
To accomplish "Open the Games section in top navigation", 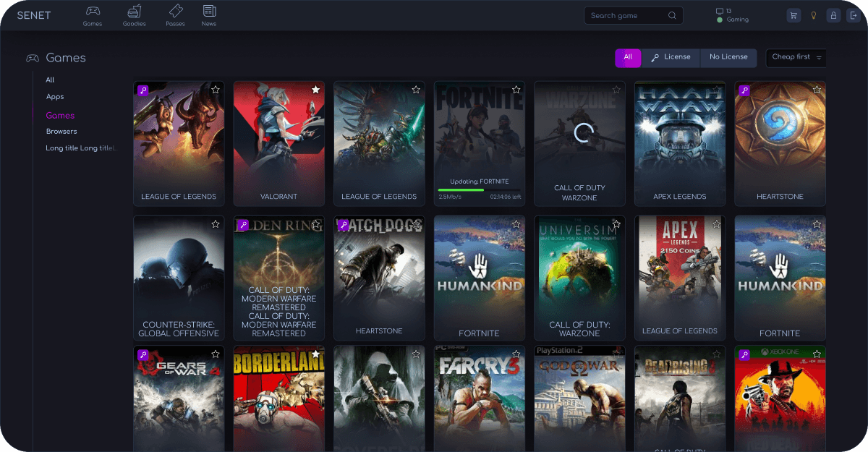I will 93,15.
